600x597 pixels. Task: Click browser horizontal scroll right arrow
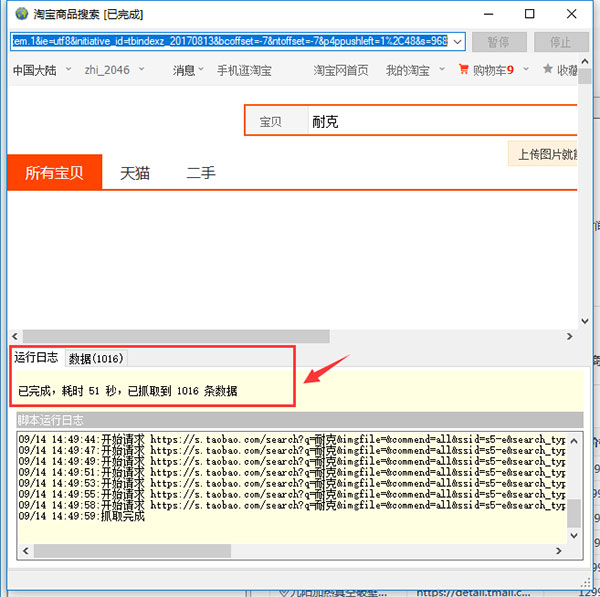[570, 336]
